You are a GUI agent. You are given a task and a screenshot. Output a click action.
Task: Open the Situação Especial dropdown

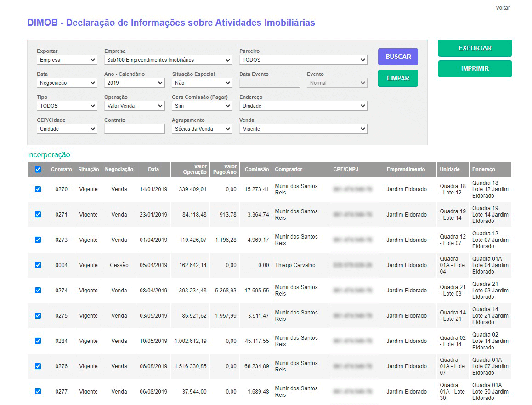click(x=202, y=83)
